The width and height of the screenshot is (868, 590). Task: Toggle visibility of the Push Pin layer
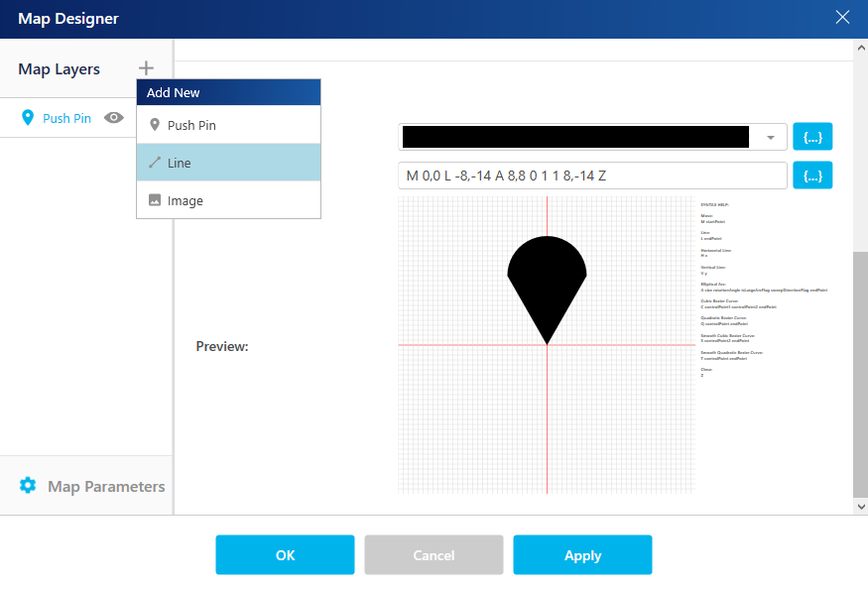pyautogui.click(x=114, y=117)
